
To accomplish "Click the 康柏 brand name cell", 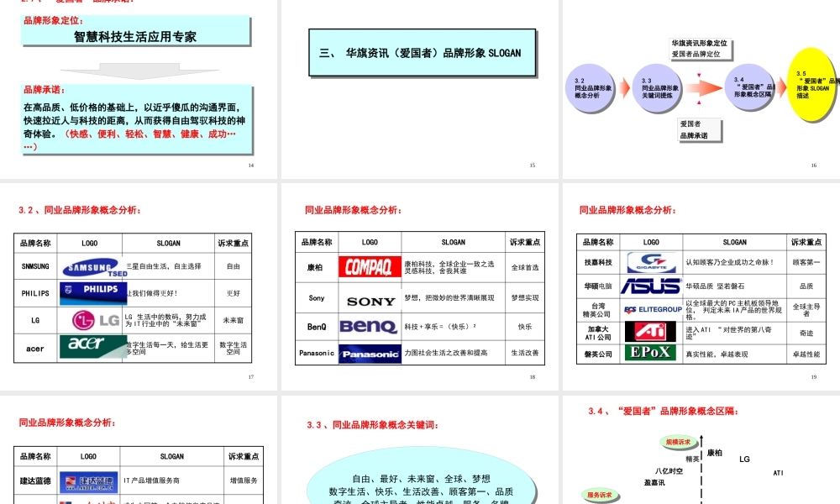I will [x=317, y=267].
